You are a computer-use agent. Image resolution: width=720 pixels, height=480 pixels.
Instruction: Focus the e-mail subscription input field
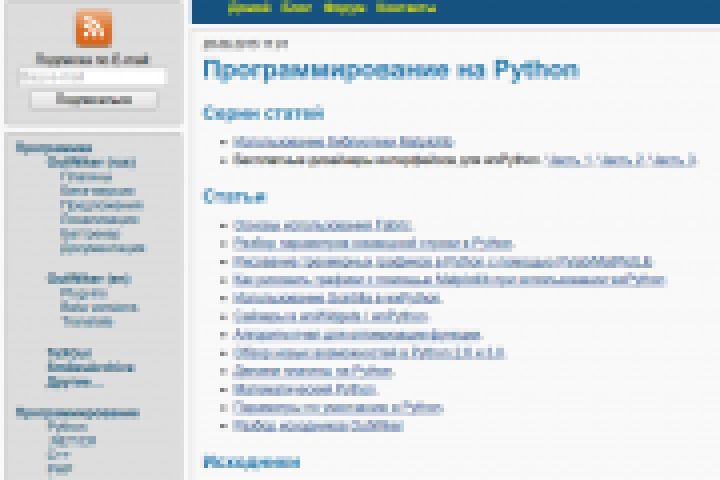[92, 77]
